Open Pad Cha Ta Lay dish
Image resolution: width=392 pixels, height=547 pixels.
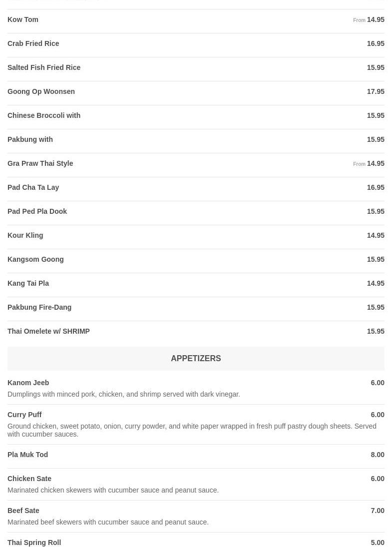click(33, 187)
